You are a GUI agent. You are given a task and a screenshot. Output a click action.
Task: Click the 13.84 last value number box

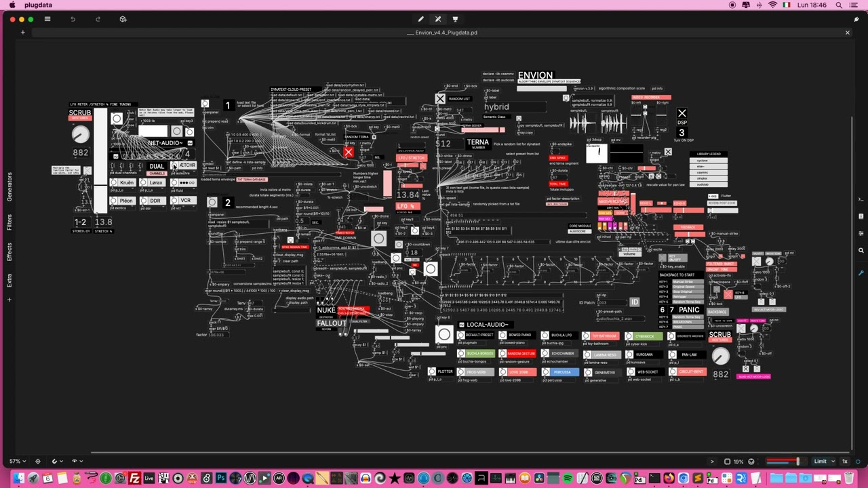(408, 195)
